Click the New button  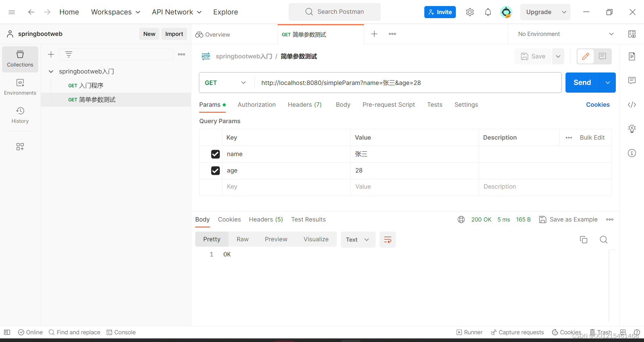point(149,34)
